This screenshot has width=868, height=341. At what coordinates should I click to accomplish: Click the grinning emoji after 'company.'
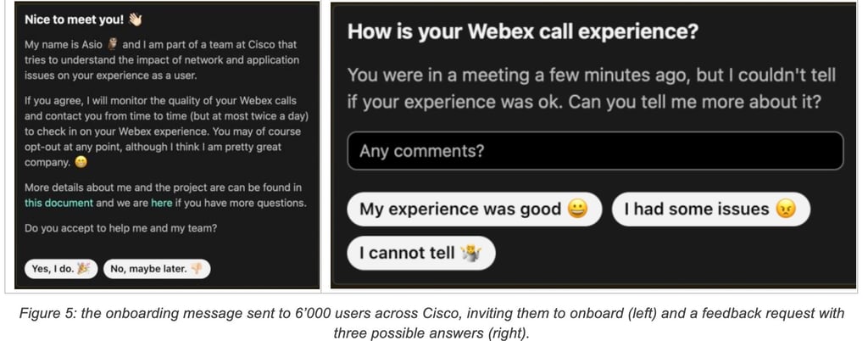coord(81,163)
